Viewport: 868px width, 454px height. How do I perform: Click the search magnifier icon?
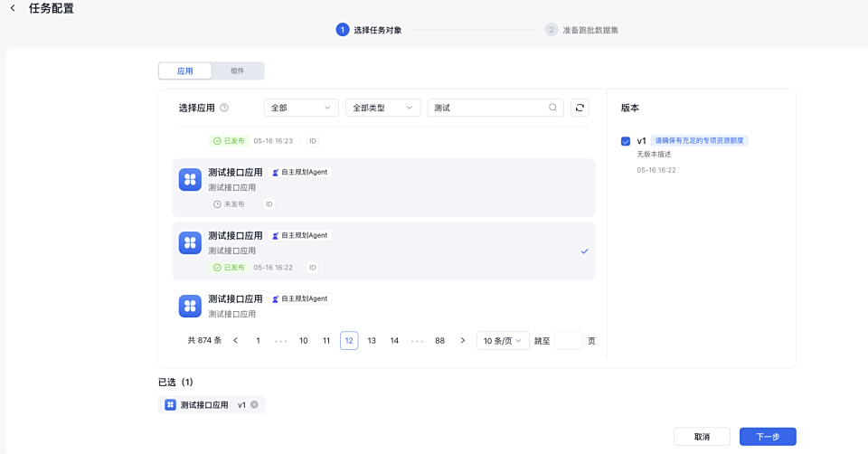552,108
